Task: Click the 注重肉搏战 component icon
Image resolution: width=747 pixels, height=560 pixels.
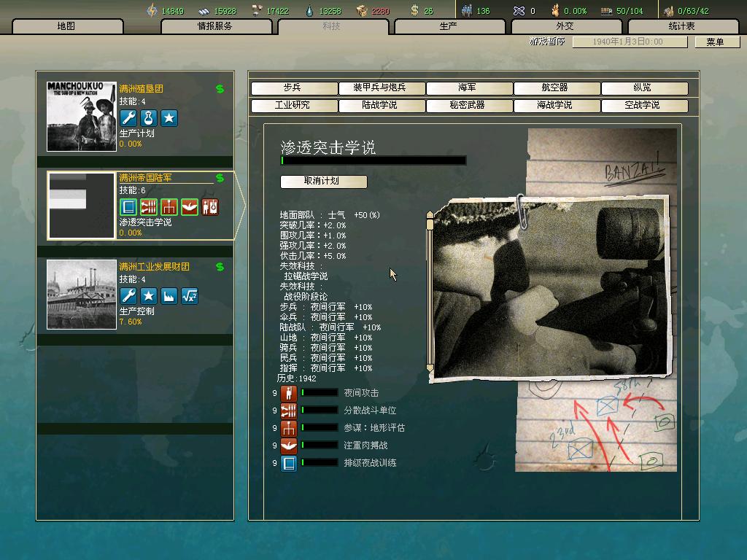Action: pos(289,446)
